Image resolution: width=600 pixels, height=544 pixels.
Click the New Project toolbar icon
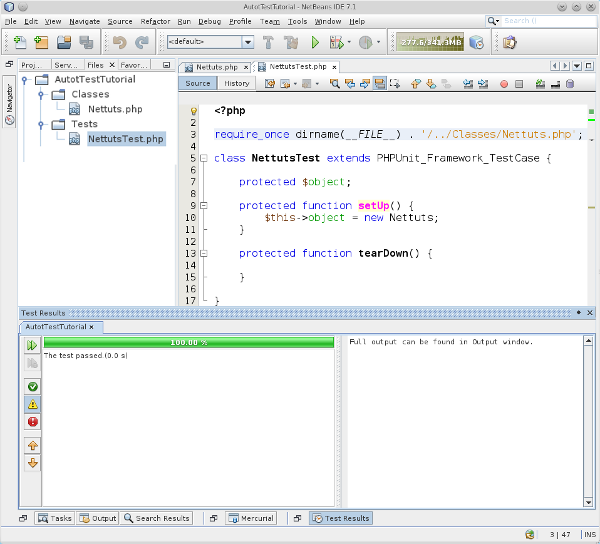(41, 42)
